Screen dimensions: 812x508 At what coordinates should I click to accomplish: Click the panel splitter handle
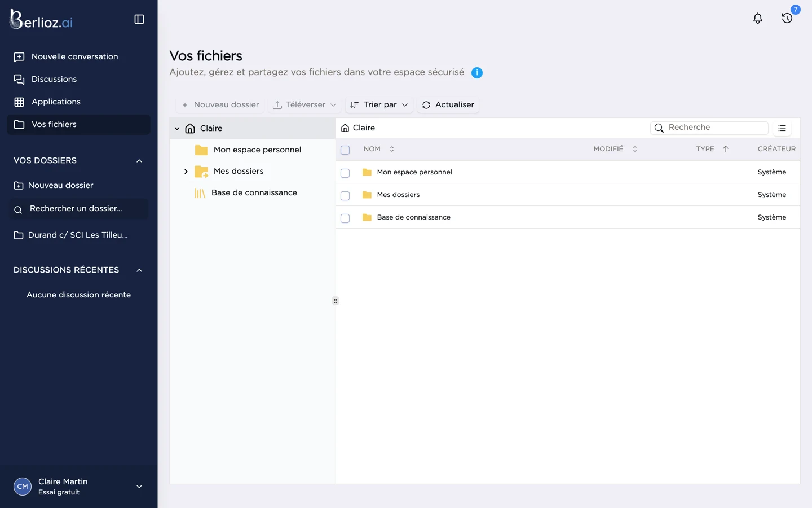click(x=336, y=301)
